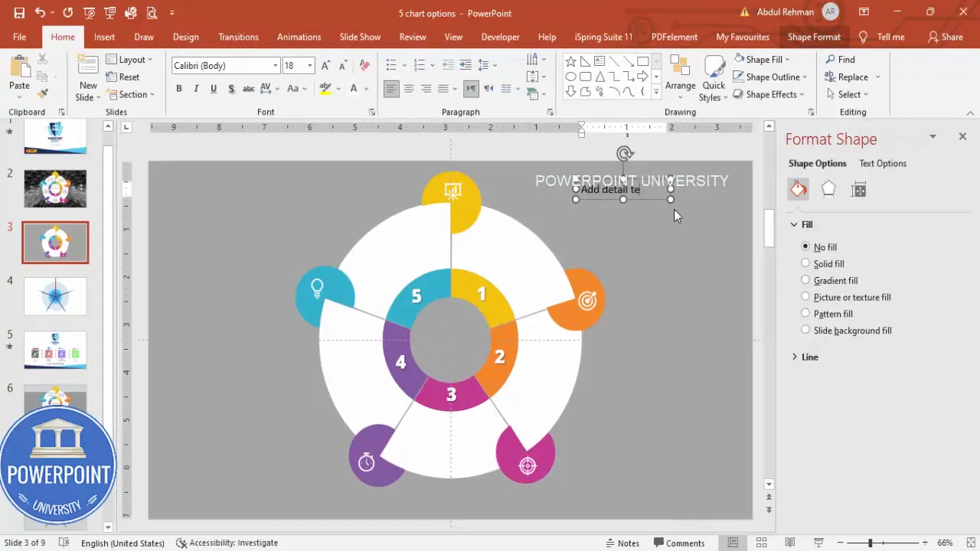
Task: Click the New Slide icon
Action: coord(88,66)
